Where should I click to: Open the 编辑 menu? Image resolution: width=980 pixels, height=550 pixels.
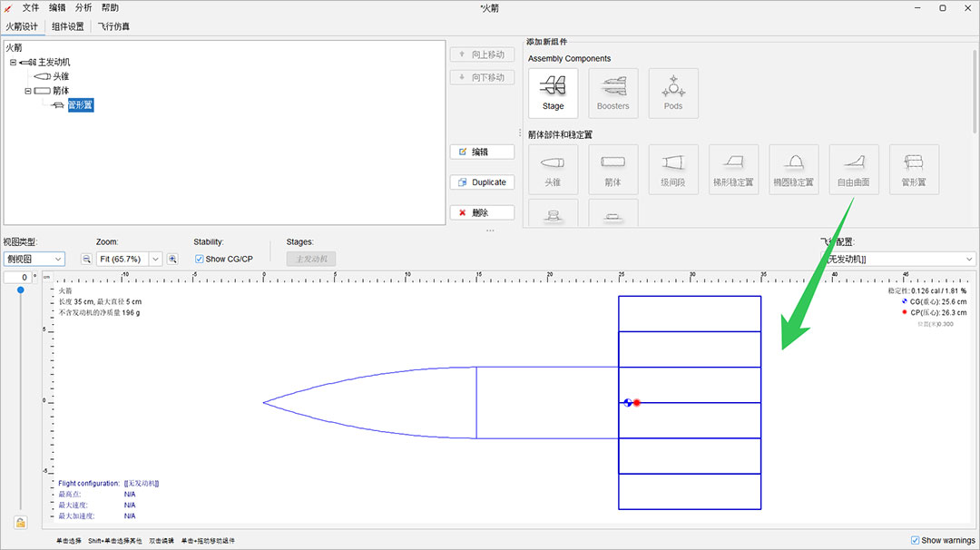coord(57,7)
